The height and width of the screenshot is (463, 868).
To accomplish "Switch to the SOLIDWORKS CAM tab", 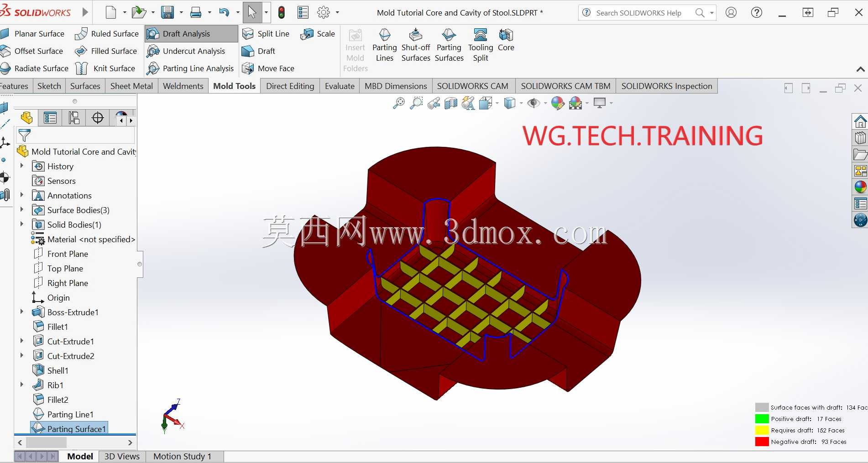I will (x=472, y=86).
